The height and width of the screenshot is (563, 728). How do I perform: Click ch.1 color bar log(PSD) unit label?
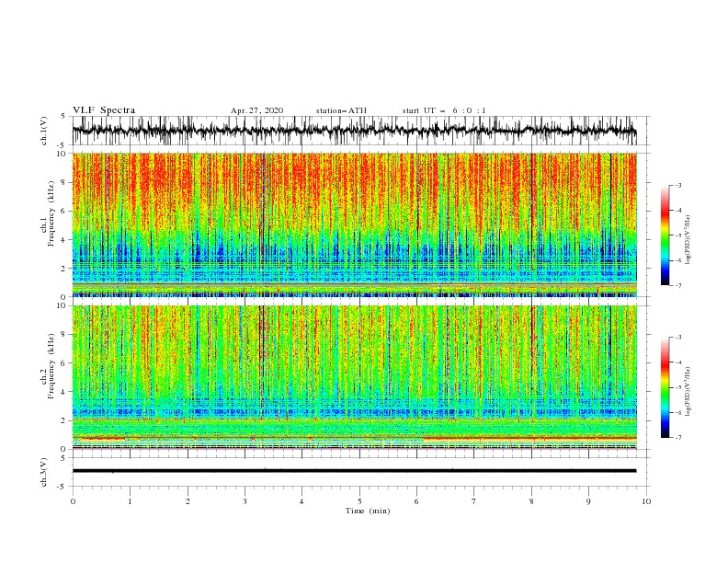tap(688, 240)
